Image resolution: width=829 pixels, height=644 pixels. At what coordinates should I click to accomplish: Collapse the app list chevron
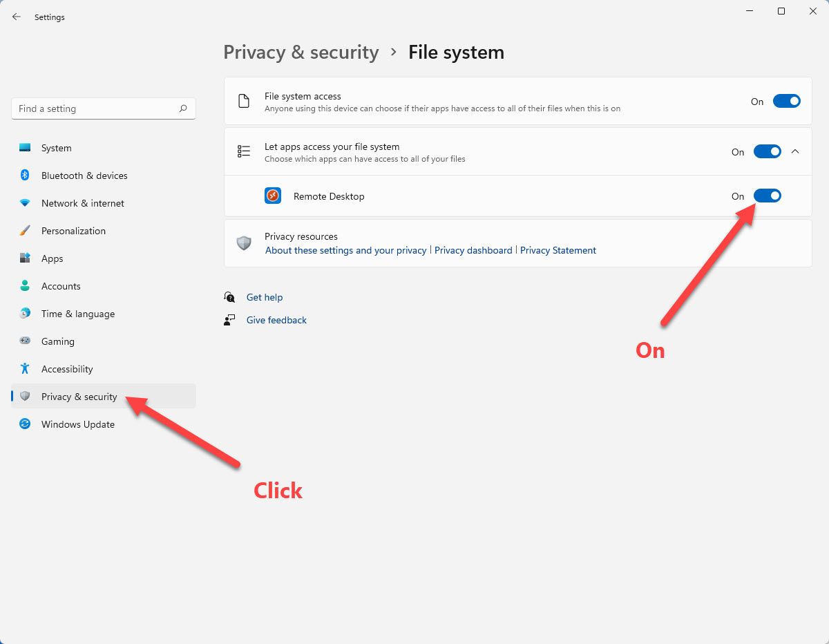click(795, 151)
